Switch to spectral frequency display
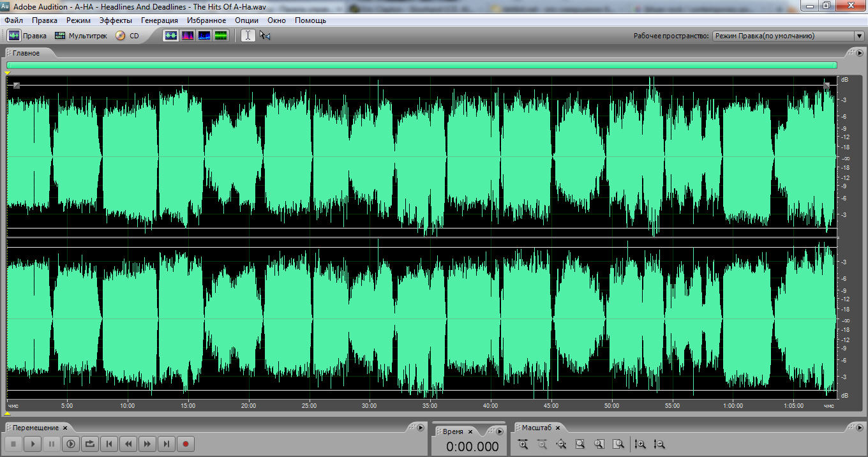The height and width of the screenshot is (457, 868). click(188, 36)
